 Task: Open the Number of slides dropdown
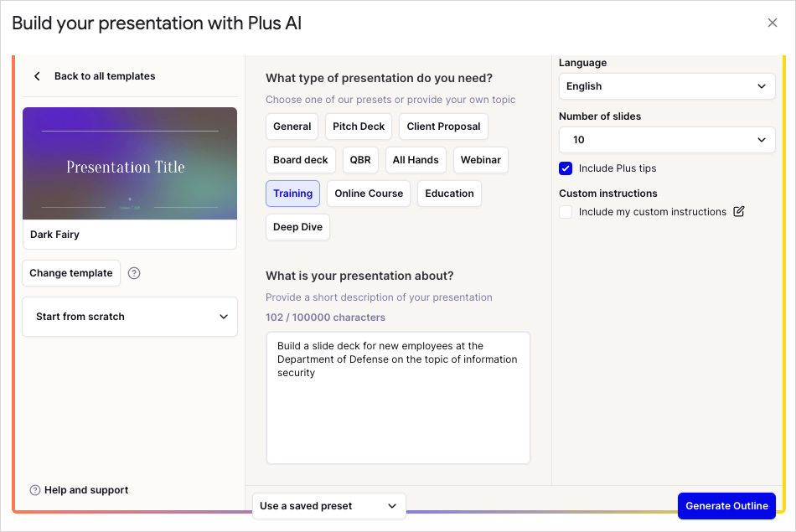coord(667,140)
